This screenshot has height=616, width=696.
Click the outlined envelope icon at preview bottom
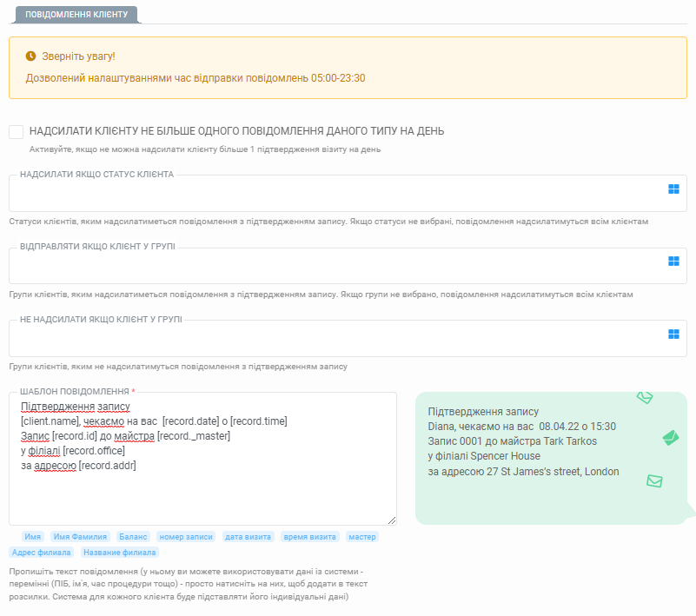[x=654, y=480]
